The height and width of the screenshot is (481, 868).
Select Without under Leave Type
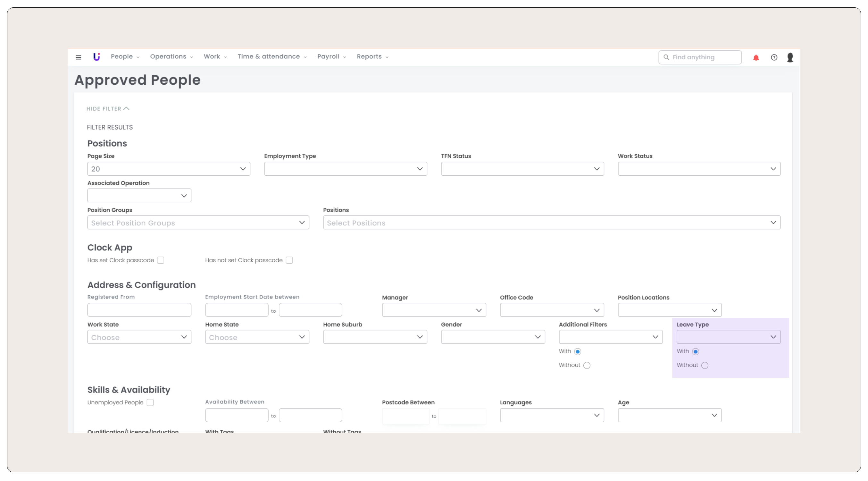tap(705, 365)
